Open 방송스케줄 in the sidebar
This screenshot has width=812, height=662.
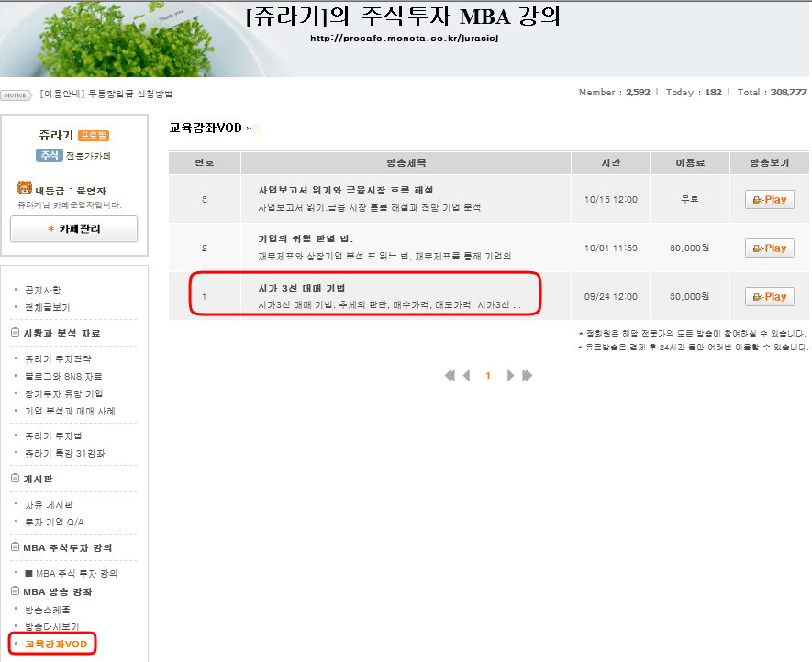[47, 609]
